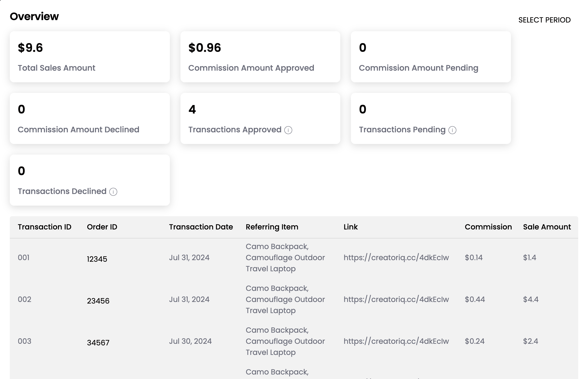
Task: Click referring item of transaction 001
Action: click(285, 258)
